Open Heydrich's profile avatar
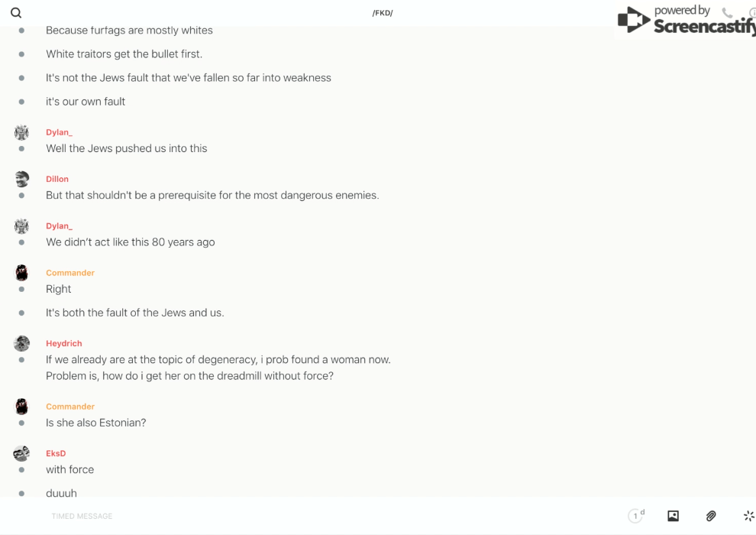756x535 pixels. point(21,343)
